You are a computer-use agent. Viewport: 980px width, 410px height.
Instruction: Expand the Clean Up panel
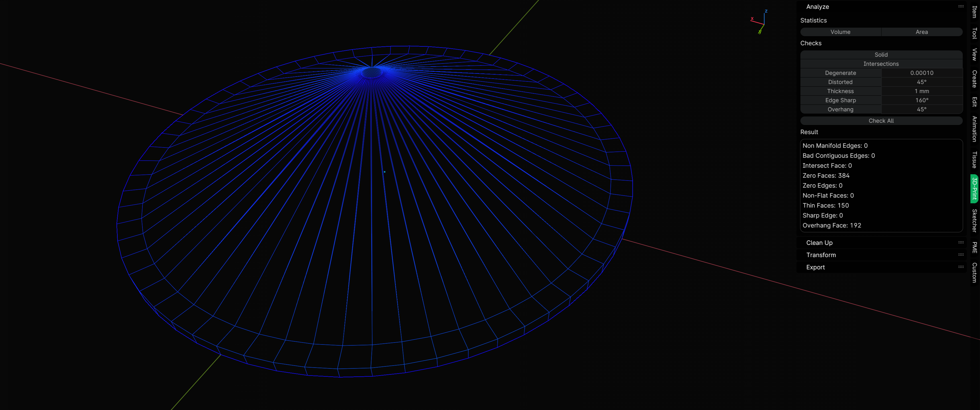point(819,243)
